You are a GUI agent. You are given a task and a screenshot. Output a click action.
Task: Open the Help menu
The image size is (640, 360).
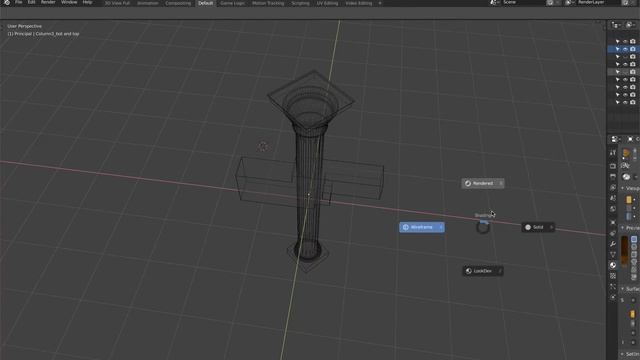tap(87, 2)
